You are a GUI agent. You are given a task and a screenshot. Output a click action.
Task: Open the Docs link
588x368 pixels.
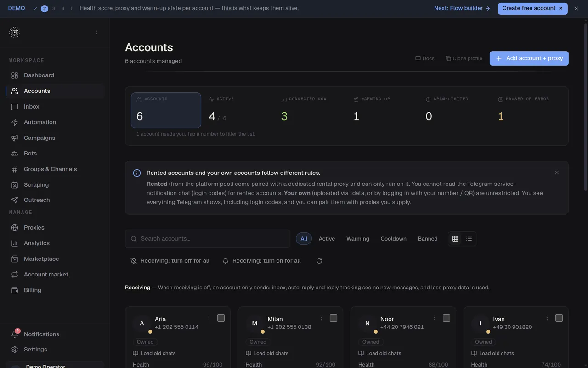point(425,58)
